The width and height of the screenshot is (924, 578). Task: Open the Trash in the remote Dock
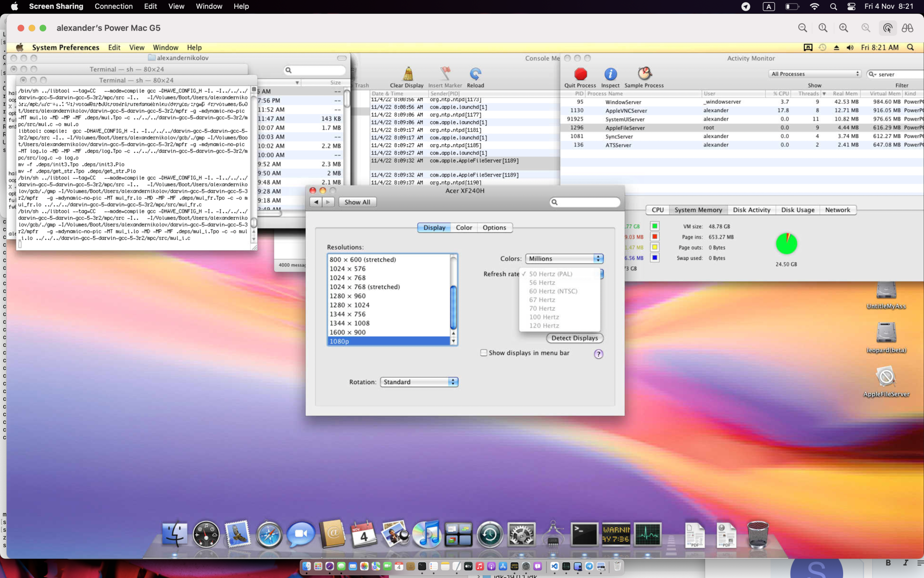(x=758, y=535)
